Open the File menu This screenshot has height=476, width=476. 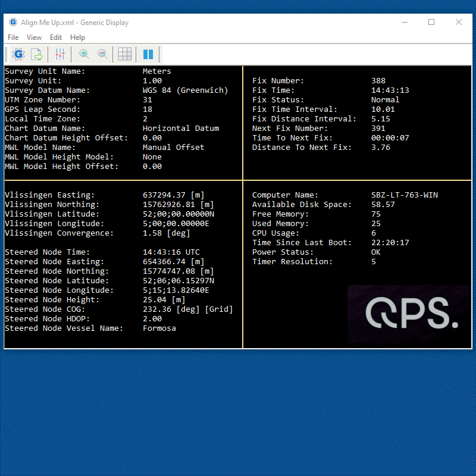pyautogui.click(x=12, y=37)
